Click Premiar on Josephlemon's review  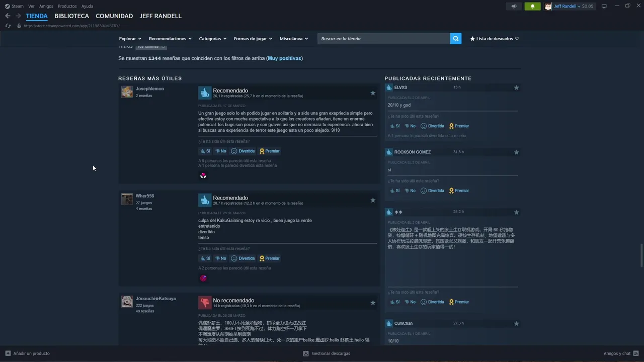pos(269,151)
